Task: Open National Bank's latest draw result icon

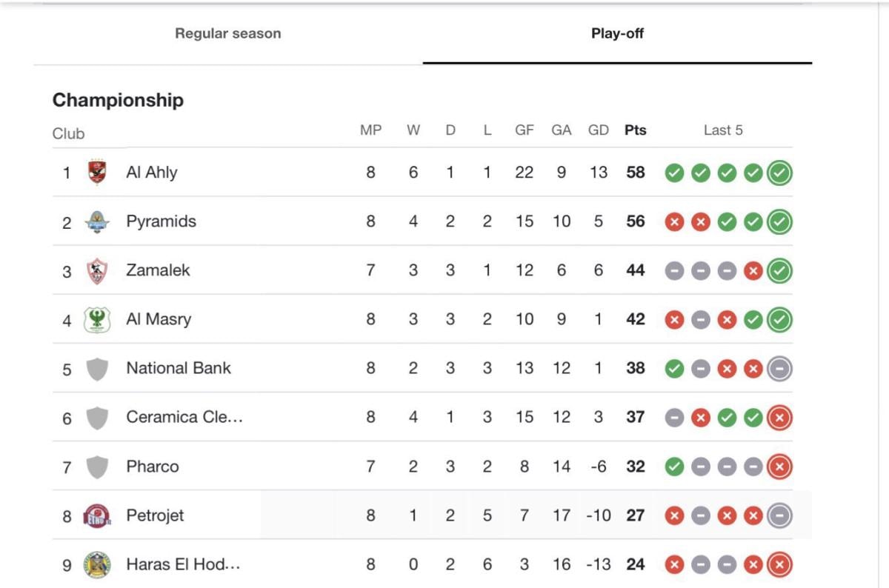Action: tap(779, 369)
